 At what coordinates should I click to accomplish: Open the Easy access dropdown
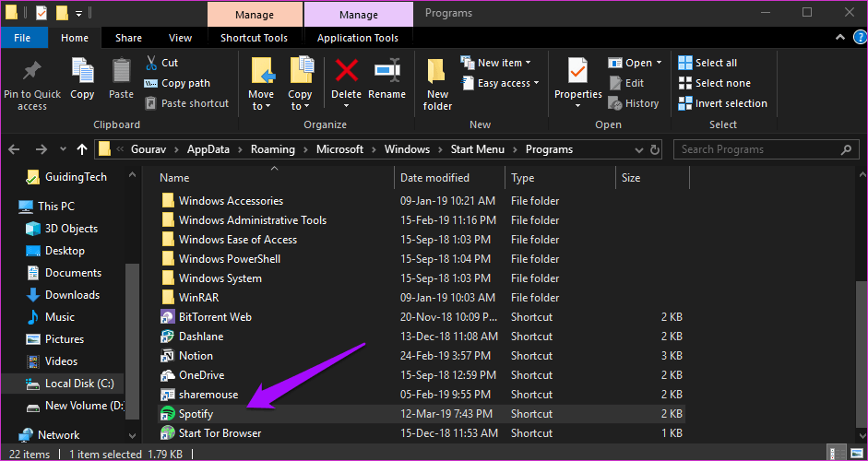click(501, 83)
